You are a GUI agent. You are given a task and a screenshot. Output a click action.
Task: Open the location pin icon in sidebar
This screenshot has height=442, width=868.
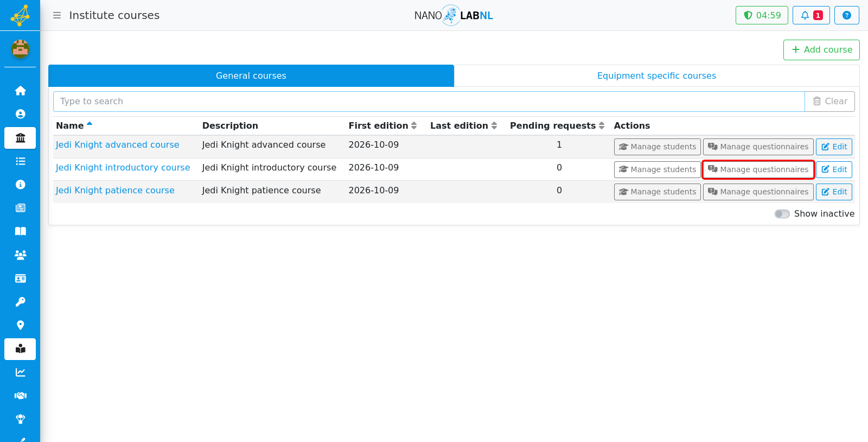20,325
